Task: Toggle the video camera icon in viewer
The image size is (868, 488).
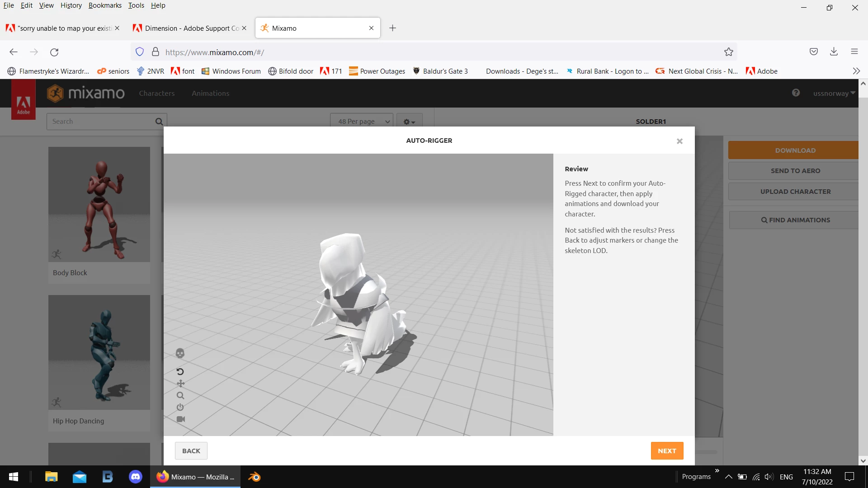Action: [180, 419]
